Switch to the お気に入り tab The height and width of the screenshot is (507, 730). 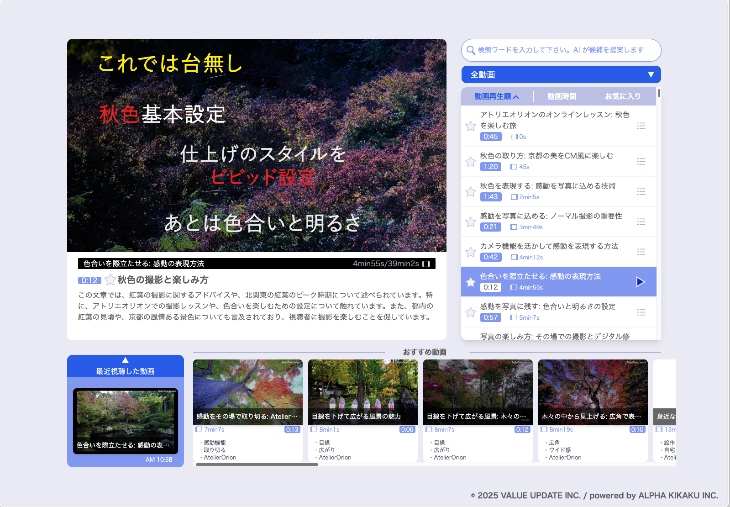coord(622,97)
